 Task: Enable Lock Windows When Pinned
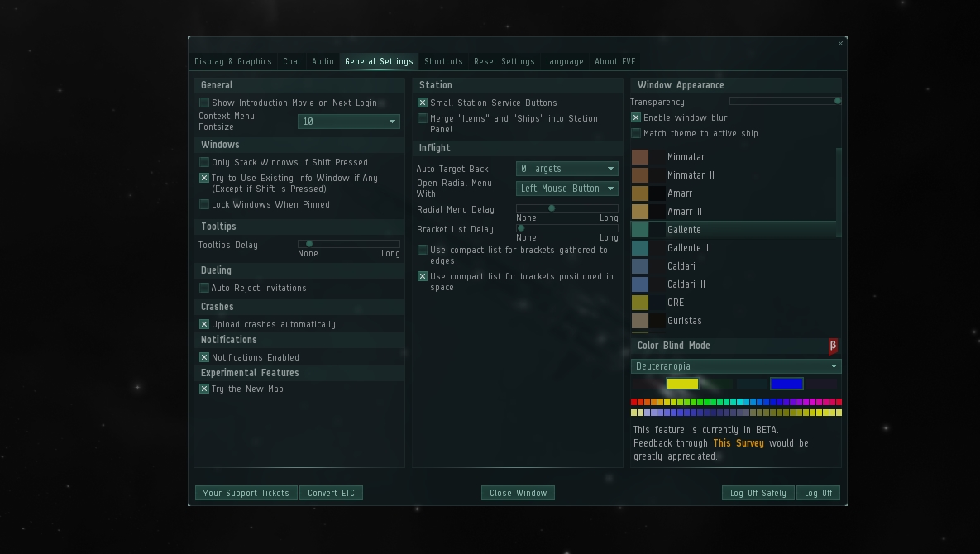204,204
